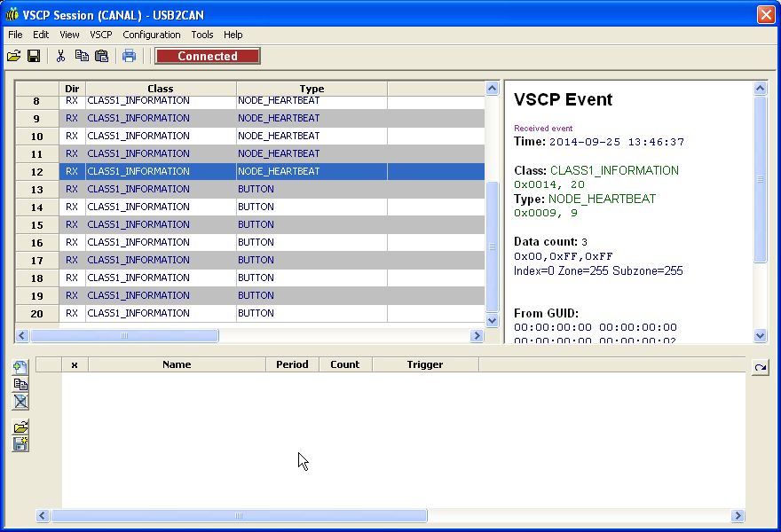Clone the selected transmission row
781x532 pixels.
point(20,384)
